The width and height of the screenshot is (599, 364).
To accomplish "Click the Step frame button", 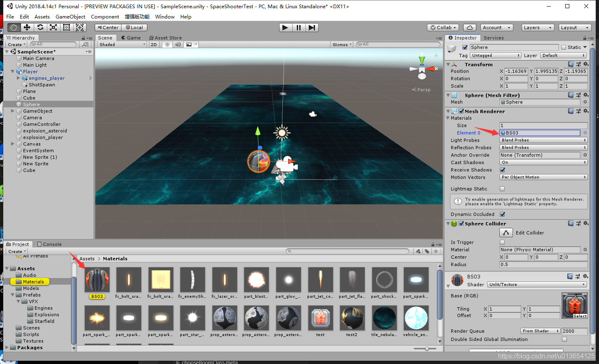I will click(x=312, y=28).
